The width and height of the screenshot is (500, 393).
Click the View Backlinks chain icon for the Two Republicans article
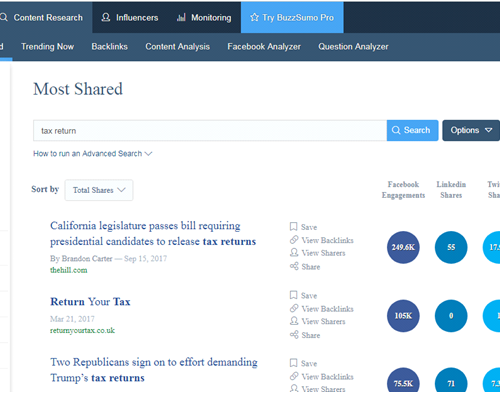click(294, 376)
